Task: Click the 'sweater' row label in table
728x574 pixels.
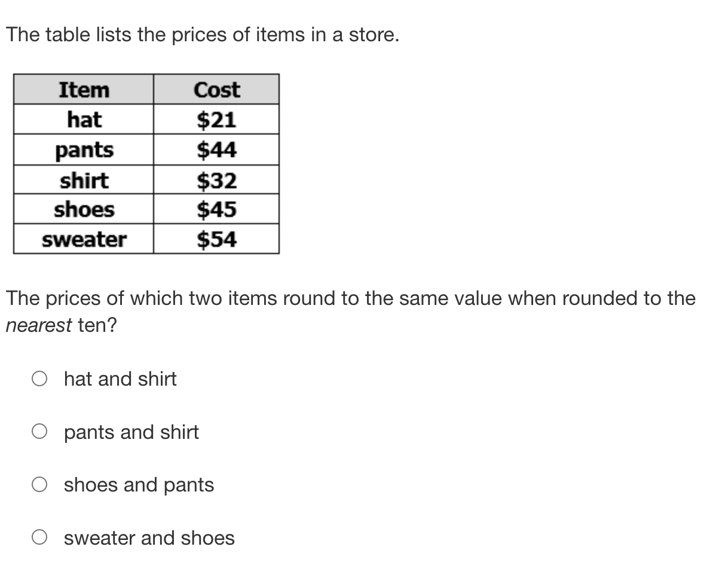Action: pos(84,240)
